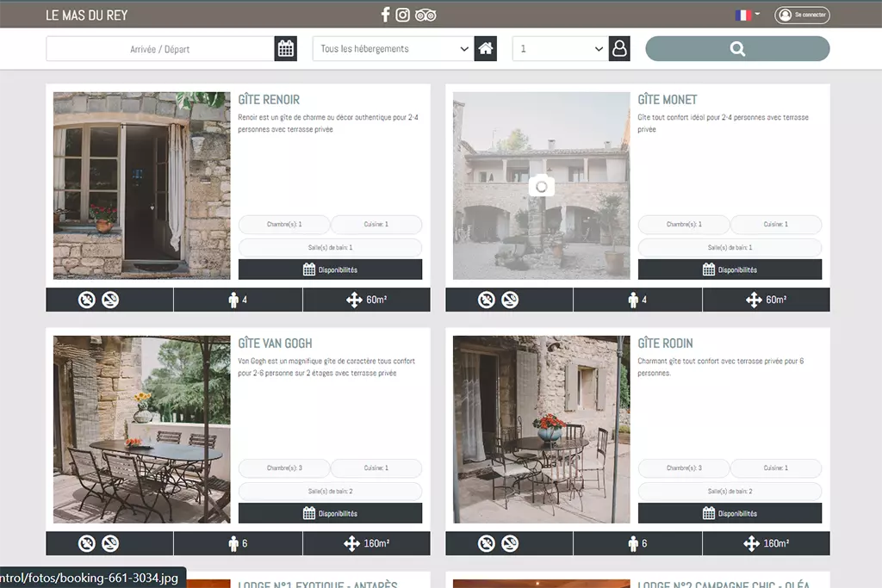Click the Cuisine: 1 pill for Gîte Rodin
The image size is (882, 588).
[x=776, y=468]
